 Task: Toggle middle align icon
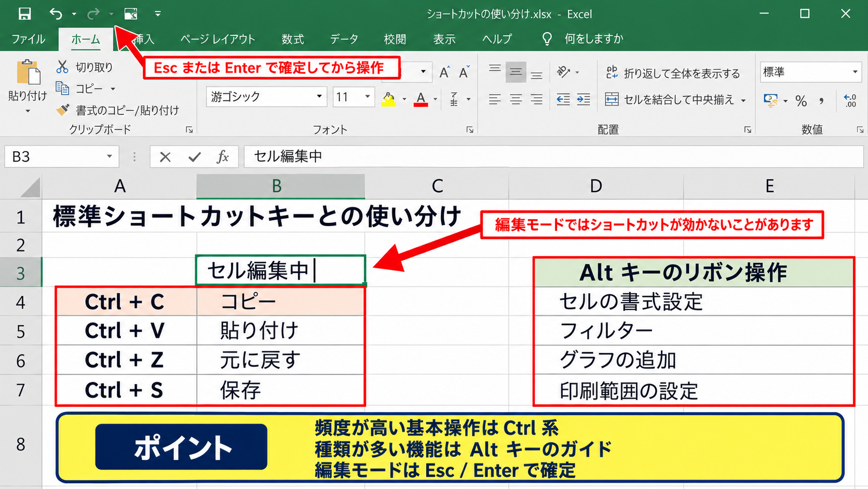click(516, 72)
